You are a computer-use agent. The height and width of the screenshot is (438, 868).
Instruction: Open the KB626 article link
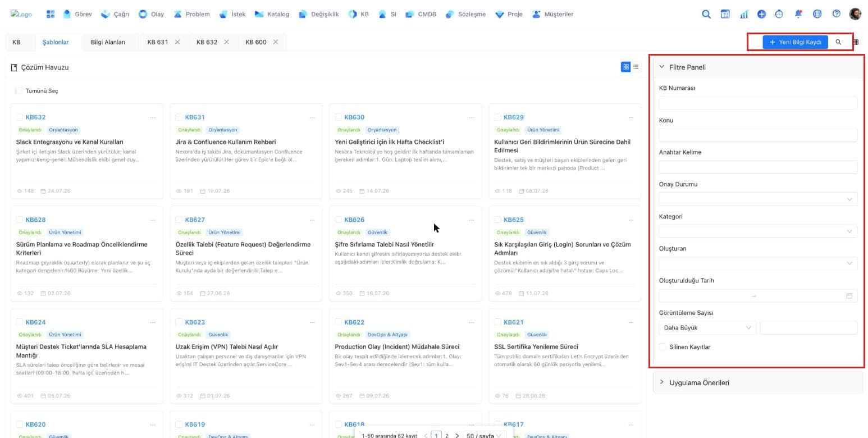354,220
